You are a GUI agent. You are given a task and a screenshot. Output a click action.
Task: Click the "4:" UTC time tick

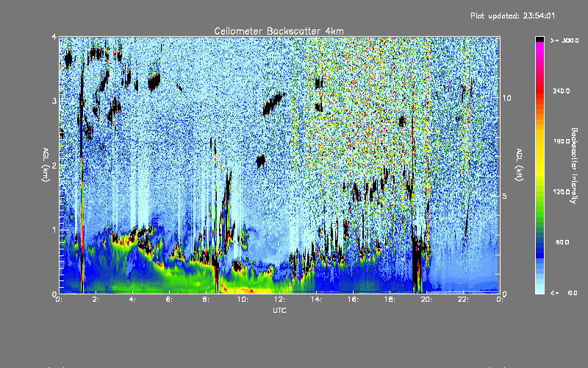pos(132,300)
